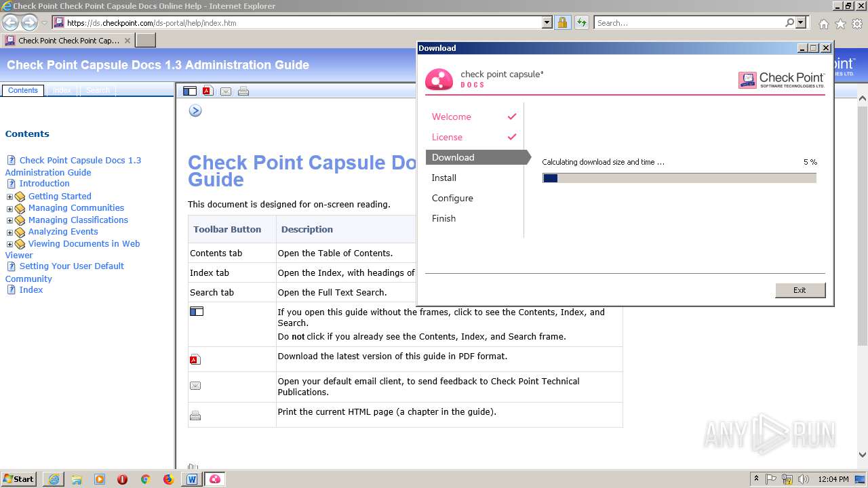
Task: Open the Managing Communities link
Action: click(x=76, y=208)
